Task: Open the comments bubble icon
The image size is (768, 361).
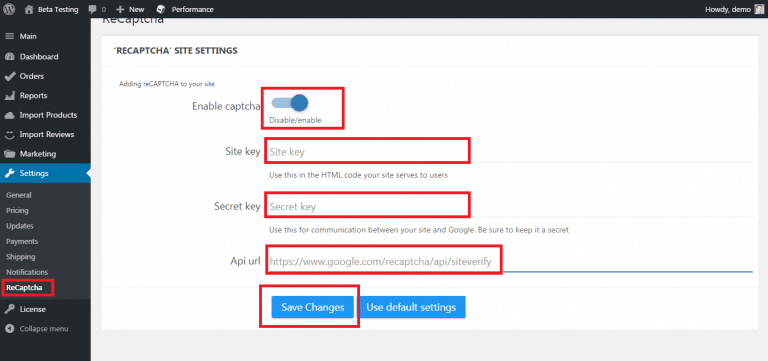Action: click(92, 9)
